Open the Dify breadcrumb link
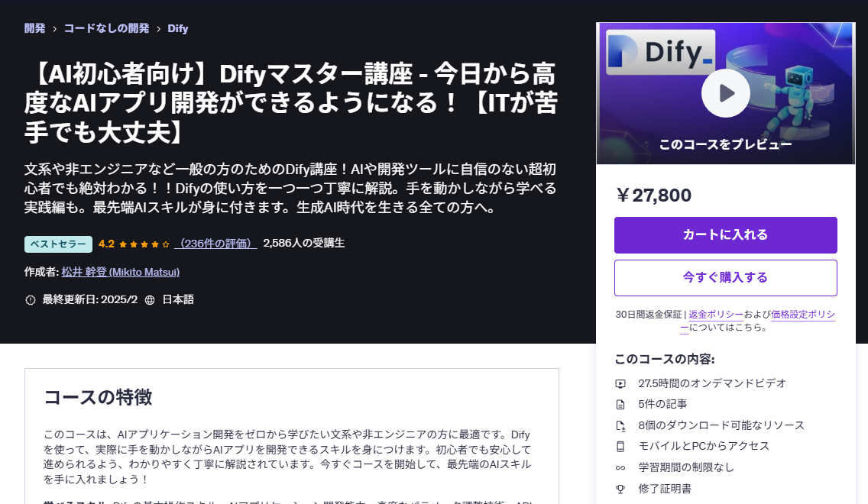868x504 pixels. pyautogui.click(x=178, y=28)
